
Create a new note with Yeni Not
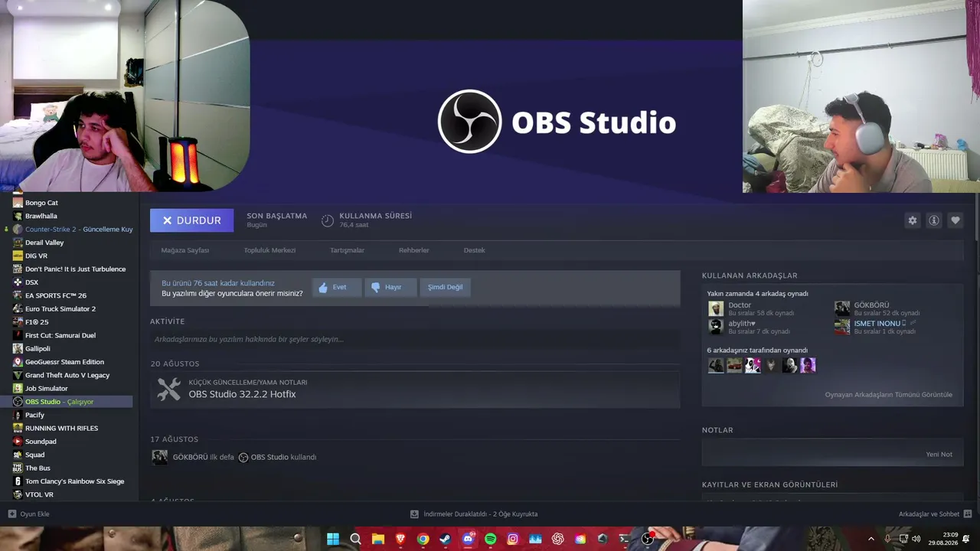click(x=939, y=455)
